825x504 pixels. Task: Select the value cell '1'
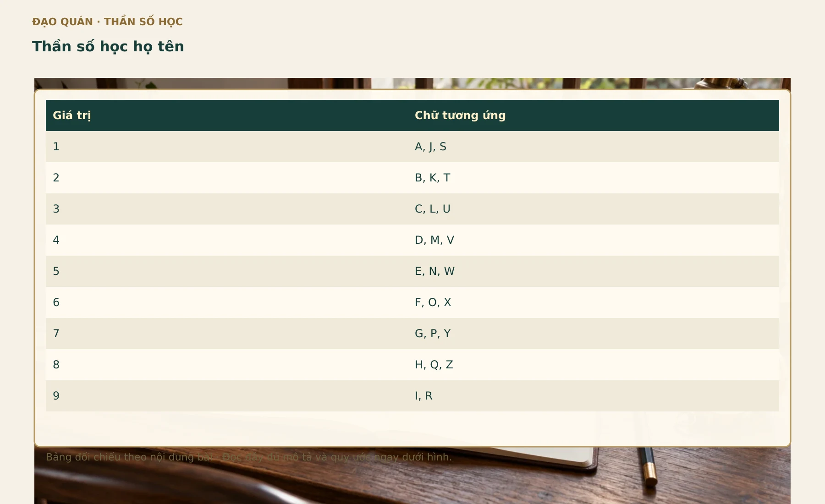(x=227, y=147)
